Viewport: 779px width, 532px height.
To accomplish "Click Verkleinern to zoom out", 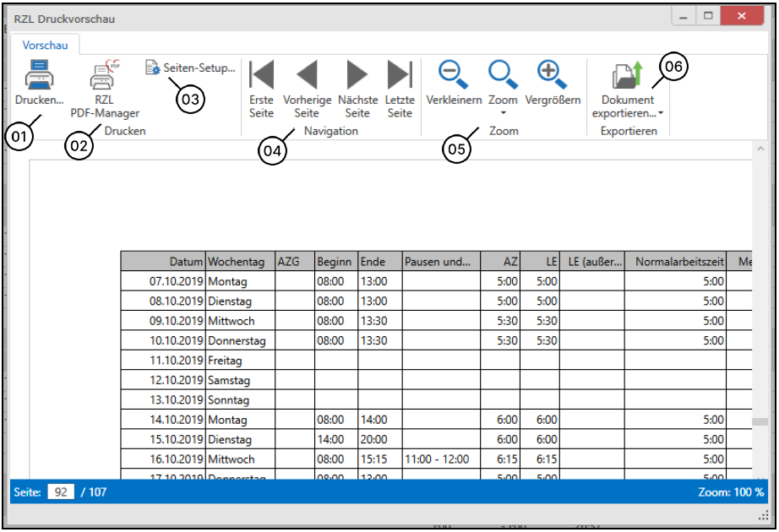I will 454,76.
